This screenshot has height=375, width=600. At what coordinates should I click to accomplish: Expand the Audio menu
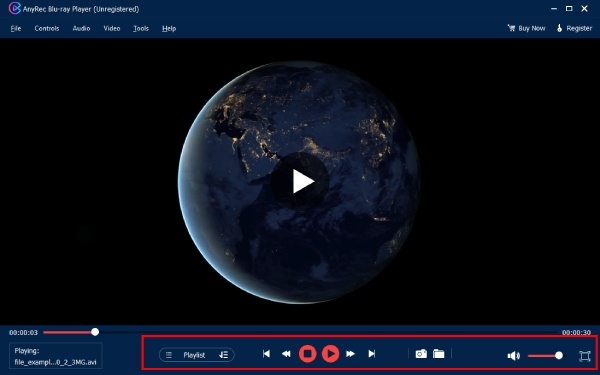pyautogui.click(x=82, y=28)
